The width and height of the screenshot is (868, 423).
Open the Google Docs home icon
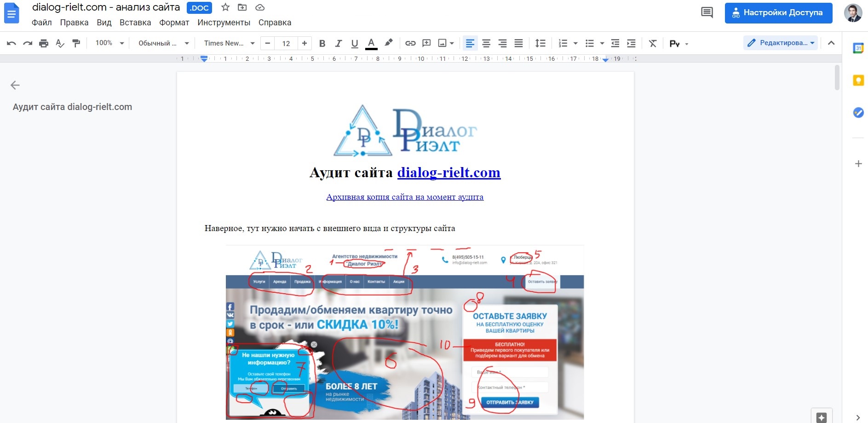click(x=11, y=13)
